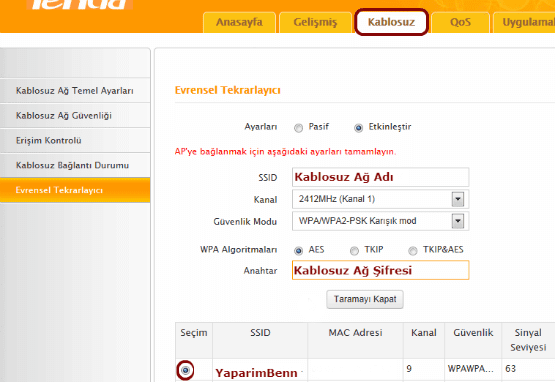This screenshot has height=382, width=555.
Task: Click channel value 9 in table
Action: [x=409, y=369]
